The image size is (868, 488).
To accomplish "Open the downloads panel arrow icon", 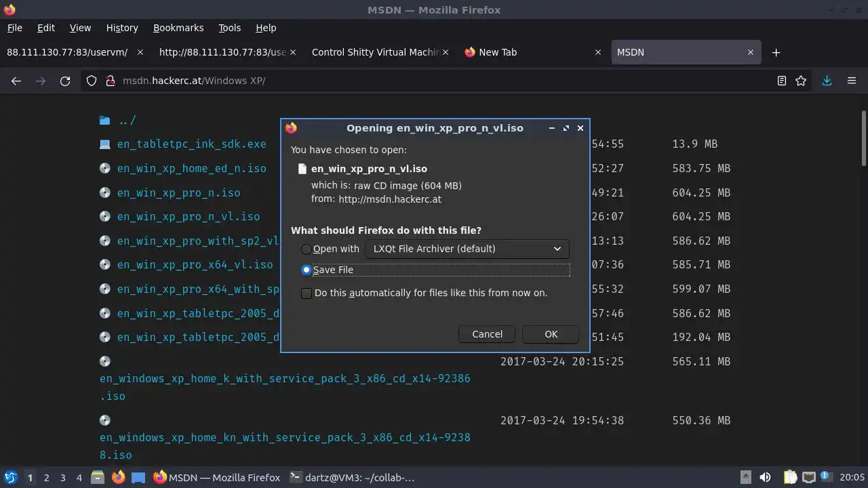I will pyautogui.click(x=827, y=81).
